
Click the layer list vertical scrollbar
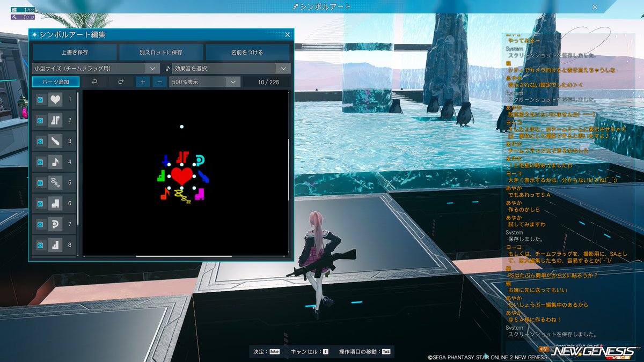coord(79,158)
